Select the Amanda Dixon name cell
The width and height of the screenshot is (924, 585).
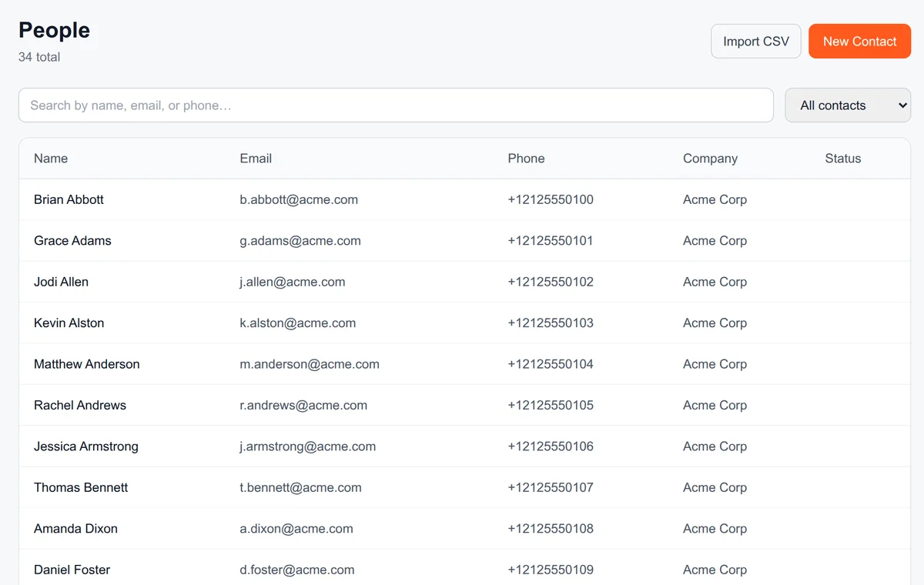[x=75, y=529]
